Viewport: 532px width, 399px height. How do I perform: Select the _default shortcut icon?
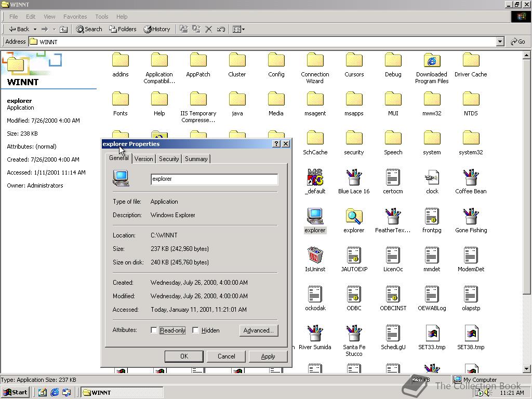pyautogui.click(x=315, y=181)
